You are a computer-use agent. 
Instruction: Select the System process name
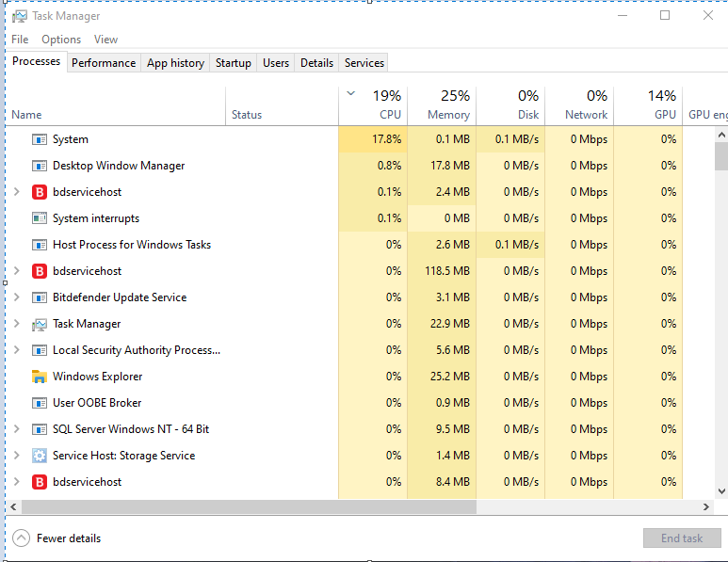(x=70, y=139)
